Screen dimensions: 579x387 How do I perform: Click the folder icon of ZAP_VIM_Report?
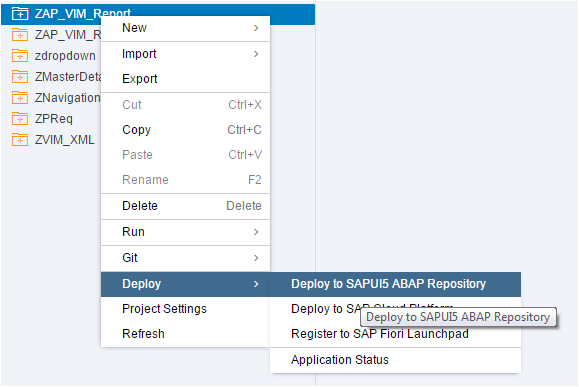[20, 14]
